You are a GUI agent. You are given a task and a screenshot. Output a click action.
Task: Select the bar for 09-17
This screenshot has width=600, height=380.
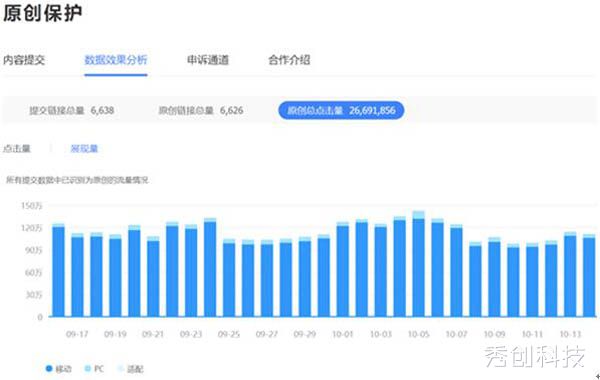[x=77, y=275]
